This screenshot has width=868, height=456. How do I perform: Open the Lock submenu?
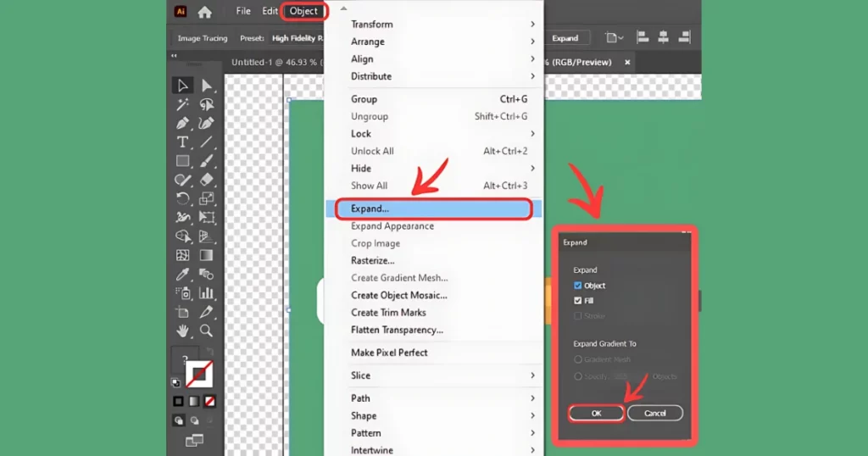[x=434, y=134]
